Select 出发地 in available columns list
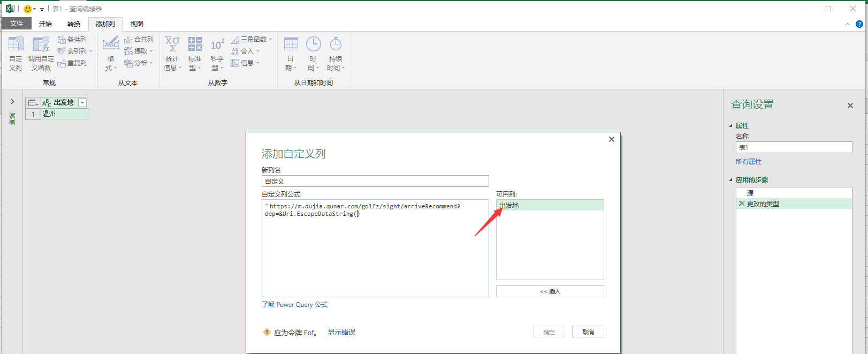 [x=550, y=205]
